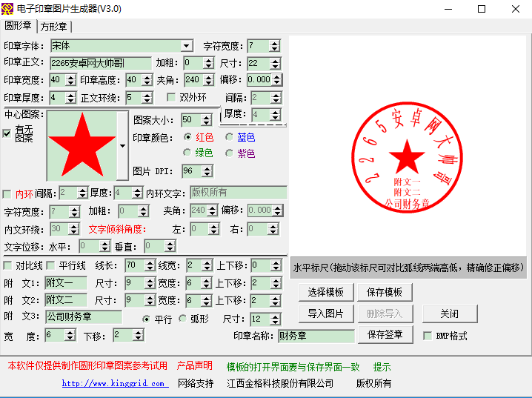Click the red star center pattern preview
This screenshot has height=398, width=532.
(82, 144)
